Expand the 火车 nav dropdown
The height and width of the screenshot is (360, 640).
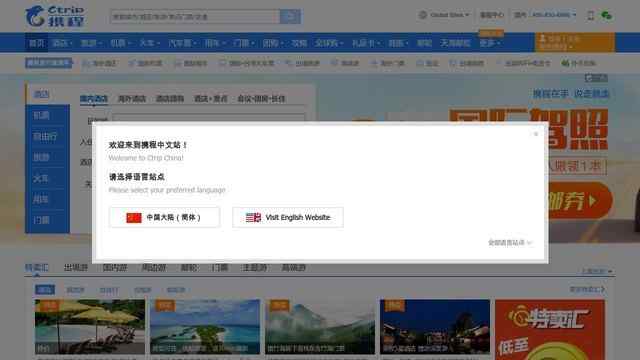149,43
